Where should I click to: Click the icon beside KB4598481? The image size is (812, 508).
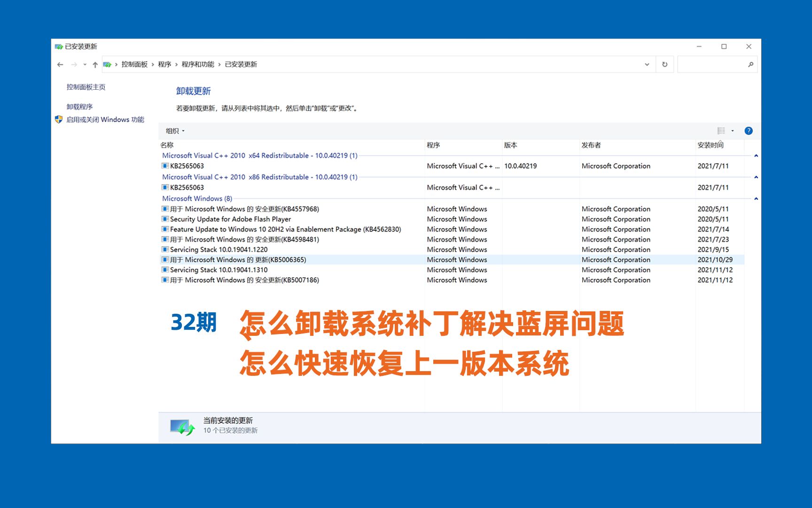[x=165, y=239]
